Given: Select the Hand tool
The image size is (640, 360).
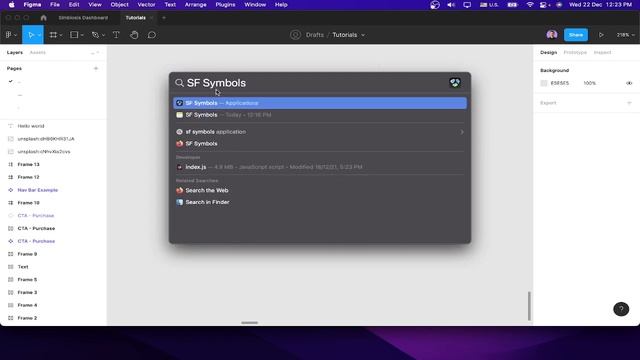Looking at the screenshot, I should click(x=134, y=35).
